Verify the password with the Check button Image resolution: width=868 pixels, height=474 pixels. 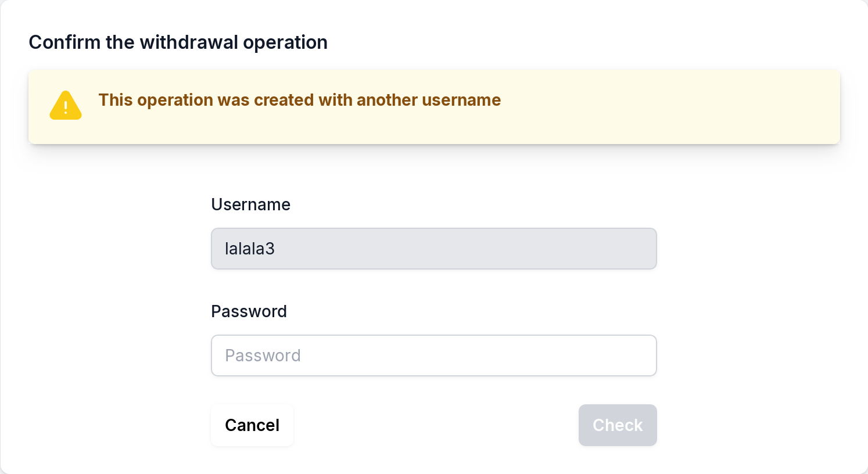(x=618, y=425)
